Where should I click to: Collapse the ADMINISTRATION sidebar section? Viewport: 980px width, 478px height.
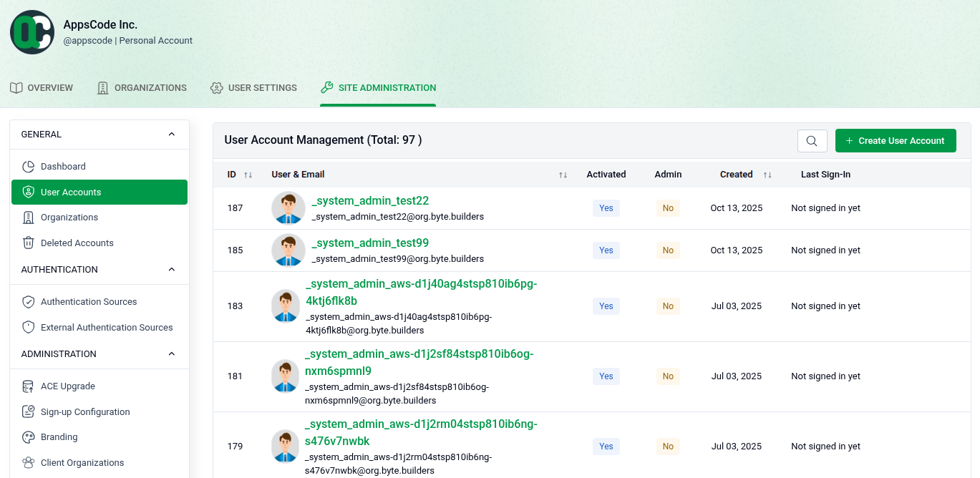coord(171,353)
